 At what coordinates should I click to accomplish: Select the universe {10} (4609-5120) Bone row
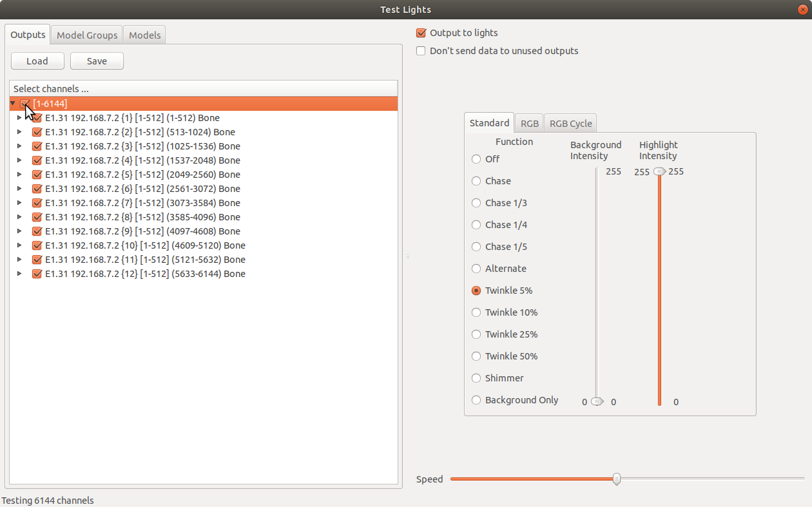point(145,245)
